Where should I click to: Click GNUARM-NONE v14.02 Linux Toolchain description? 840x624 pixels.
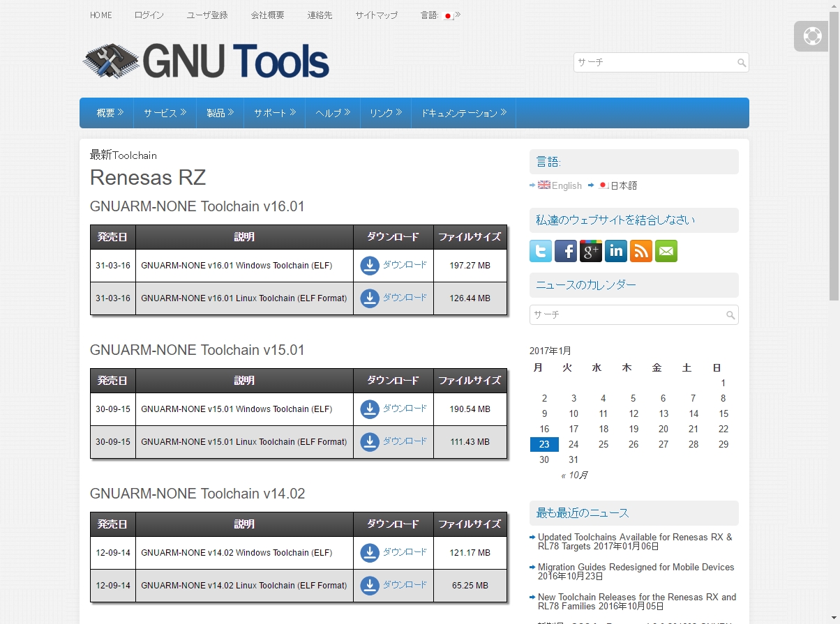click(244, 586)
